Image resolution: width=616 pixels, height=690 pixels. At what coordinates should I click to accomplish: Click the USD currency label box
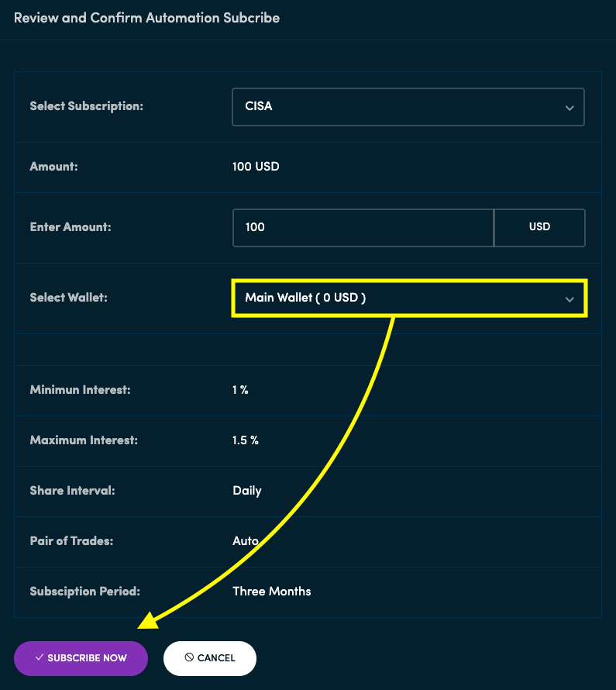[539, 227]
